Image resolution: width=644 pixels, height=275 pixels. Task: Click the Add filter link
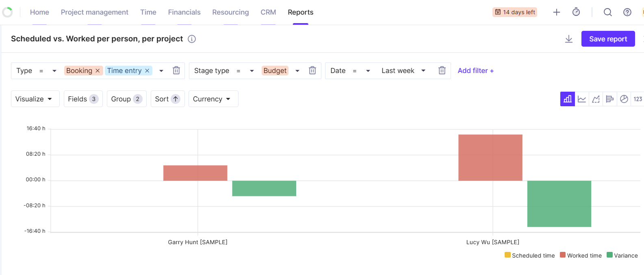476,71
